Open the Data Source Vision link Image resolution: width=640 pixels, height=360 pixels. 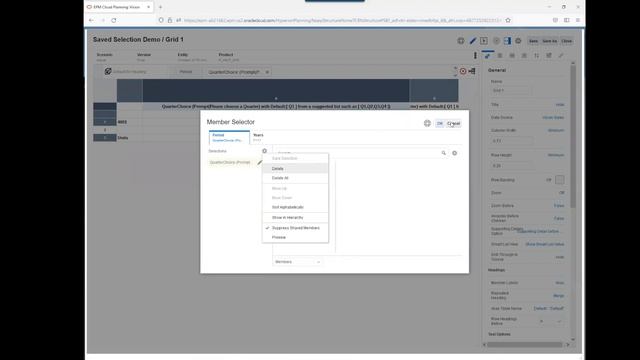553,118
